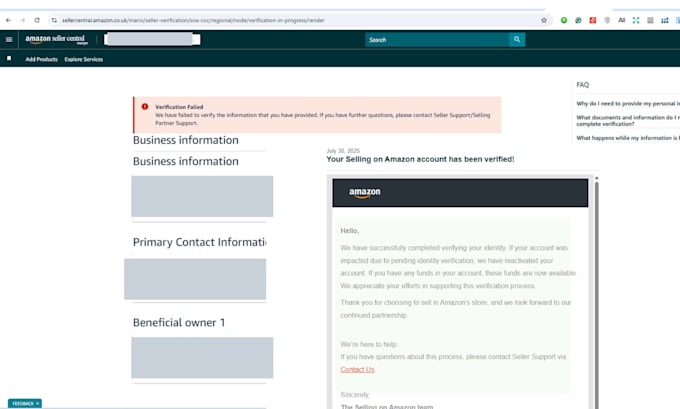This screenshot has width=680, height=409.
Task: Click the green circle browser extension
Action: click(x=564, y=20)
